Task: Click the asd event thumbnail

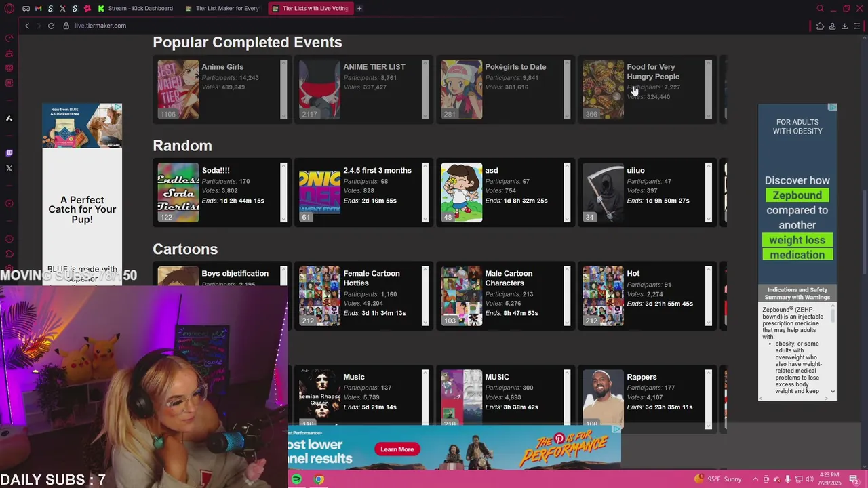Action: click(x=462, y=192)
